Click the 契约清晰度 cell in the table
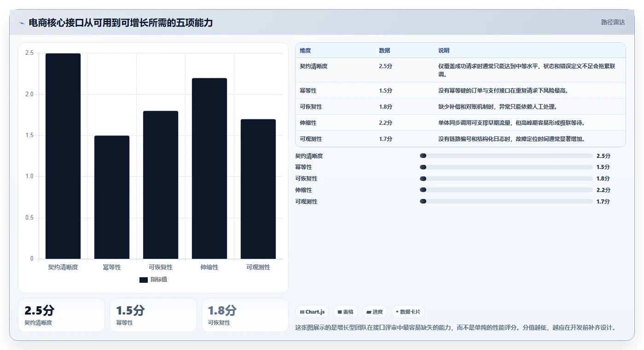This screenshot has width=644, height=350. coord(313,66)
